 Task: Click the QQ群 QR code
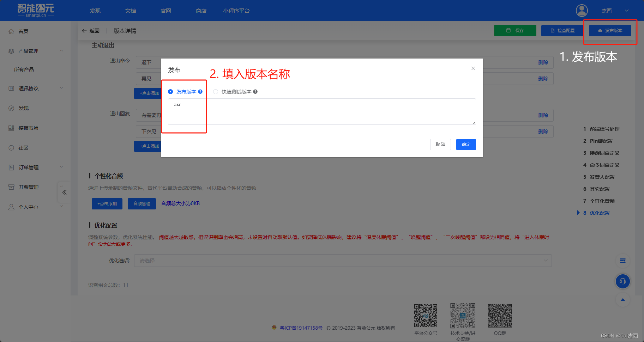(x=500, y=316)
